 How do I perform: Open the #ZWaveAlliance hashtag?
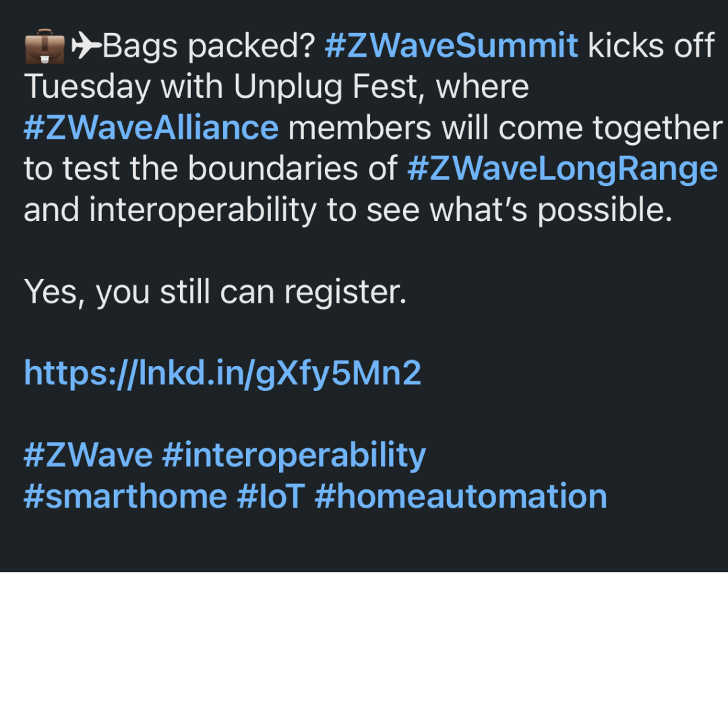[151, 128]
